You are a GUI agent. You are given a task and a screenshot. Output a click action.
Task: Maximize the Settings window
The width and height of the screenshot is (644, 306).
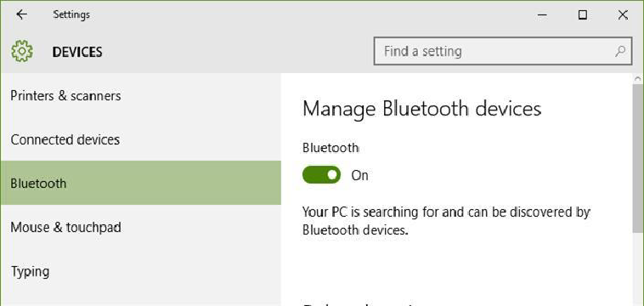point(582,15)
